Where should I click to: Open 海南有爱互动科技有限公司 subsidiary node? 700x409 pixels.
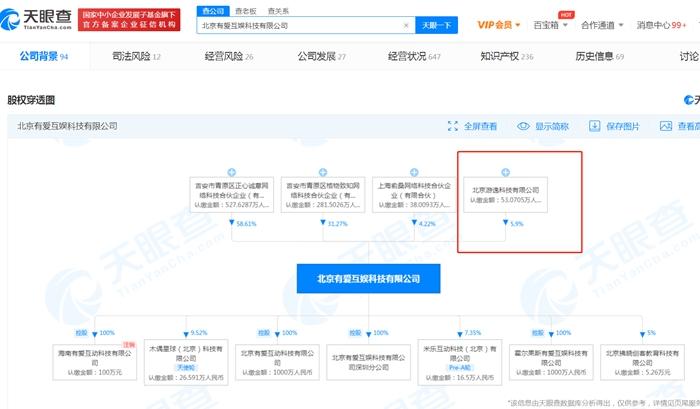[95, 362]
